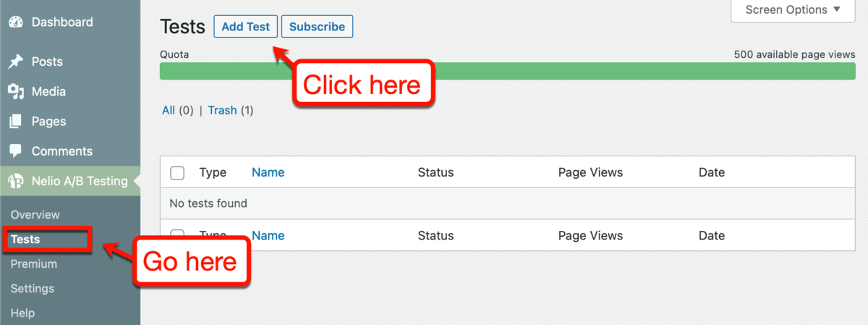The height and width of the screenshot is (325, 868).
Task: Click the Comments speech bubble icon
Action: (x=15, y=151)
